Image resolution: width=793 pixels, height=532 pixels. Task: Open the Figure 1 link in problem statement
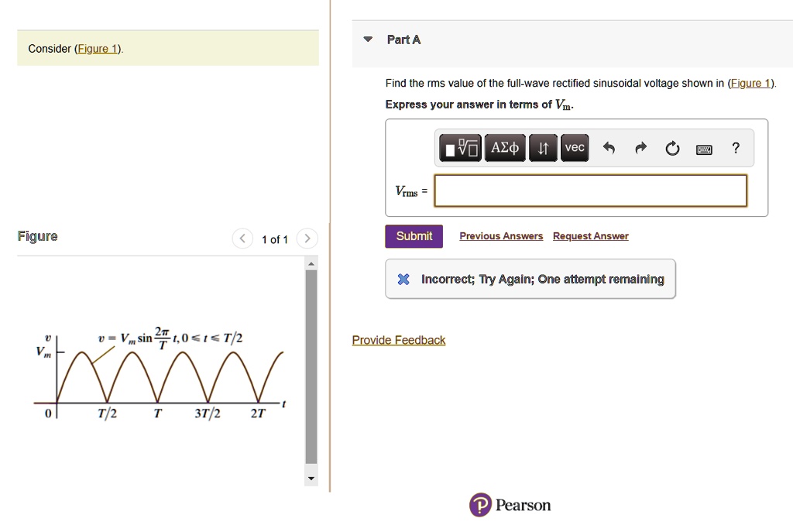click(x=97, y=48)
